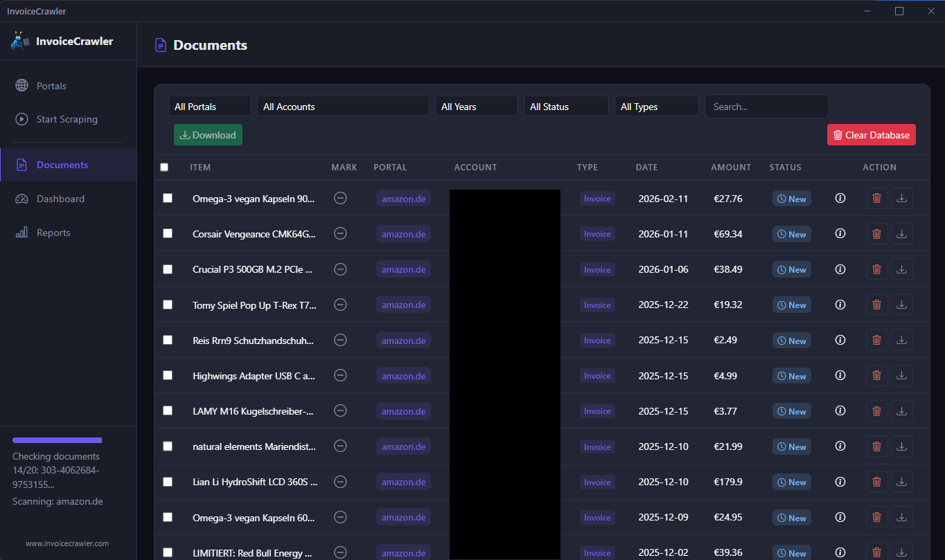Check the Reis Rrn9 Schutzhandschuh row checkbox
Viewport: 945px width, 560px height.
[168, 340]
